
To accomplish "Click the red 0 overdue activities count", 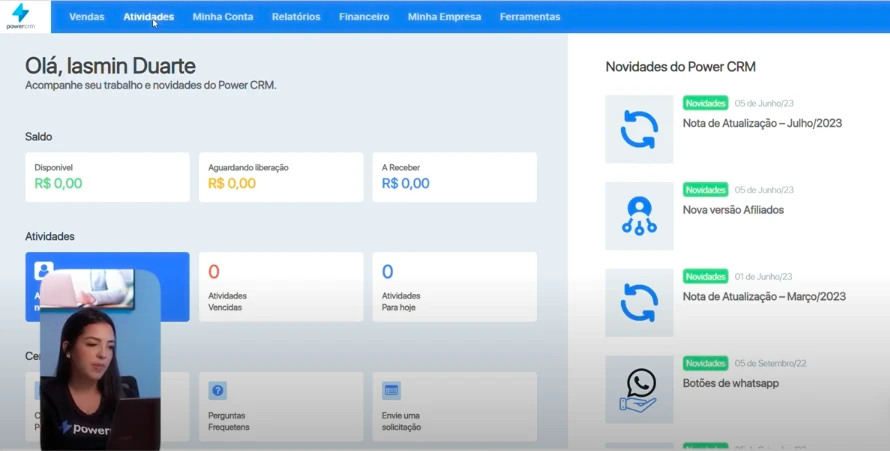I will tap(213, 272).
